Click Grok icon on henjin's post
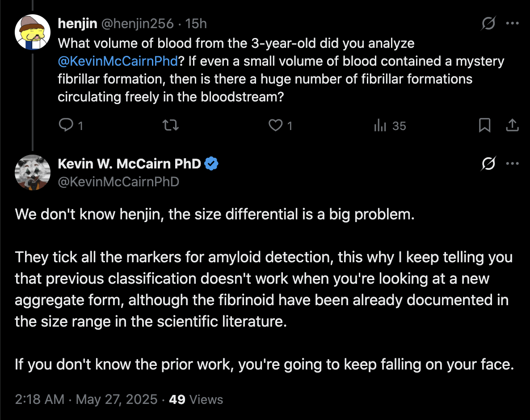 click(x=488, y=24)
